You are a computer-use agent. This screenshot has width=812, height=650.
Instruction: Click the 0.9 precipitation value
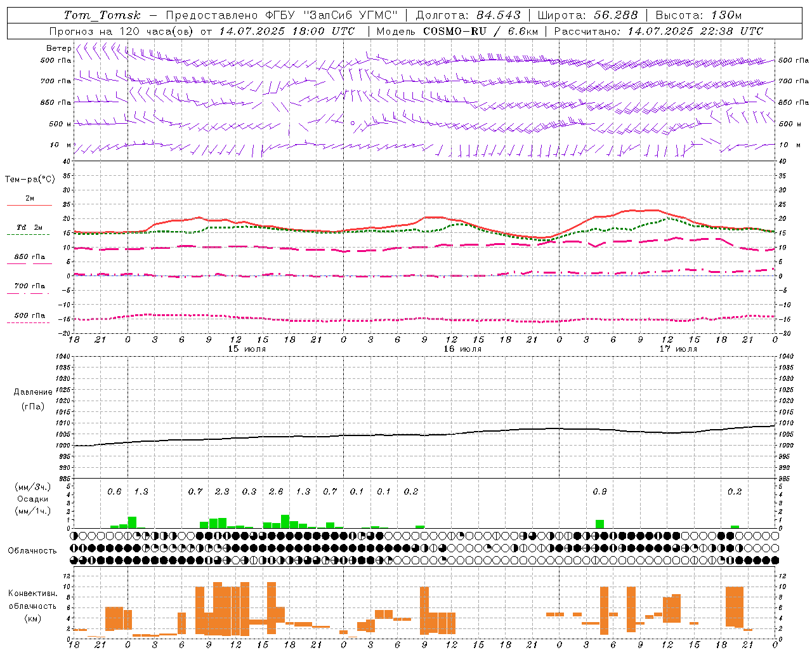[x=599, y=492]
